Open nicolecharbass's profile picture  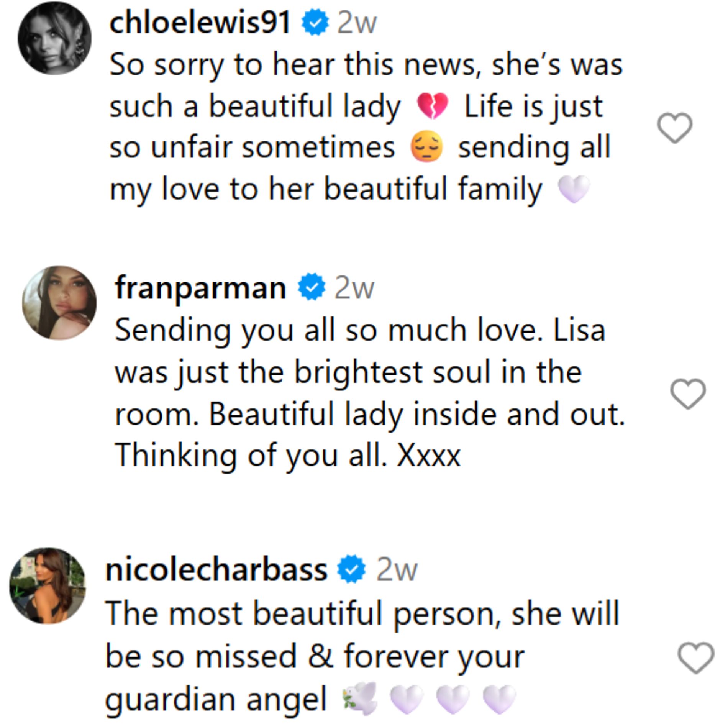point(48,585)
